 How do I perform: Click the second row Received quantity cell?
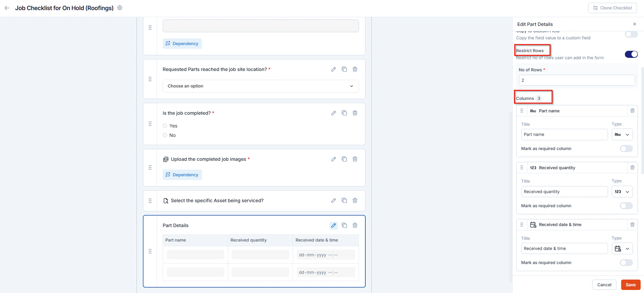260,272
